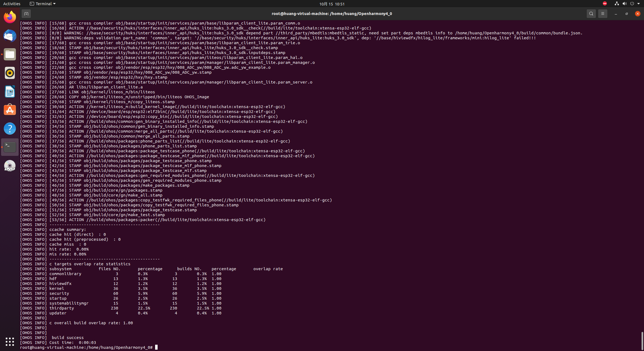Viewport: 644px width, 351px height.
Task: Show Applications grid icon
Action: 10,341
